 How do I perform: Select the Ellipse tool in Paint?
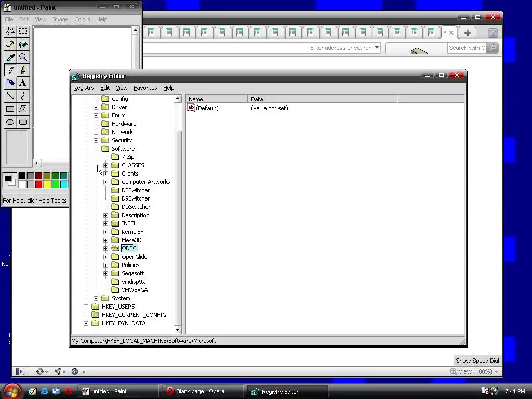pos(10,122)
